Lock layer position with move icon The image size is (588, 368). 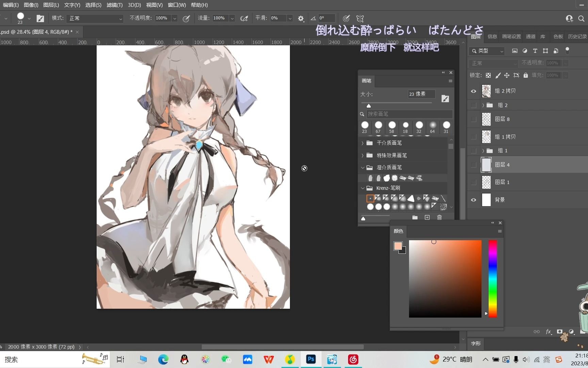[x=507, y=75]
